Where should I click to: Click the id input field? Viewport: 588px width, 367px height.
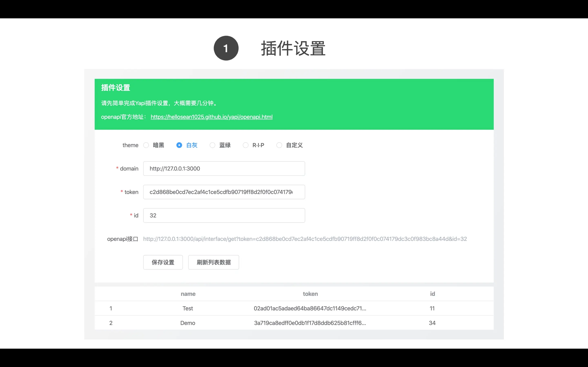pyautogui.click(x=224, y=215)
